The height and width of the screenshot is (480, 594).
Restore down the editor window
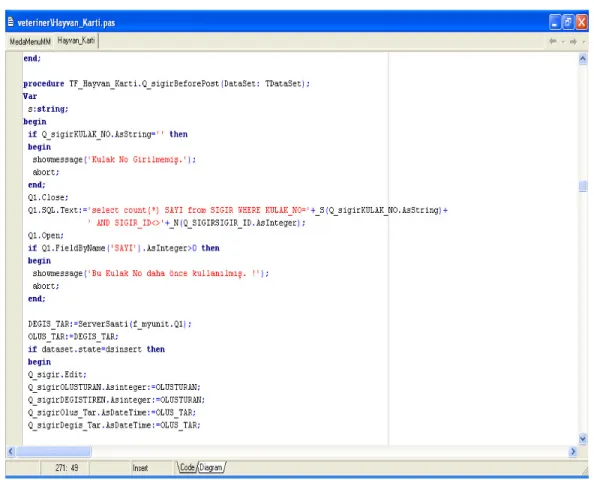coord(568,22)
